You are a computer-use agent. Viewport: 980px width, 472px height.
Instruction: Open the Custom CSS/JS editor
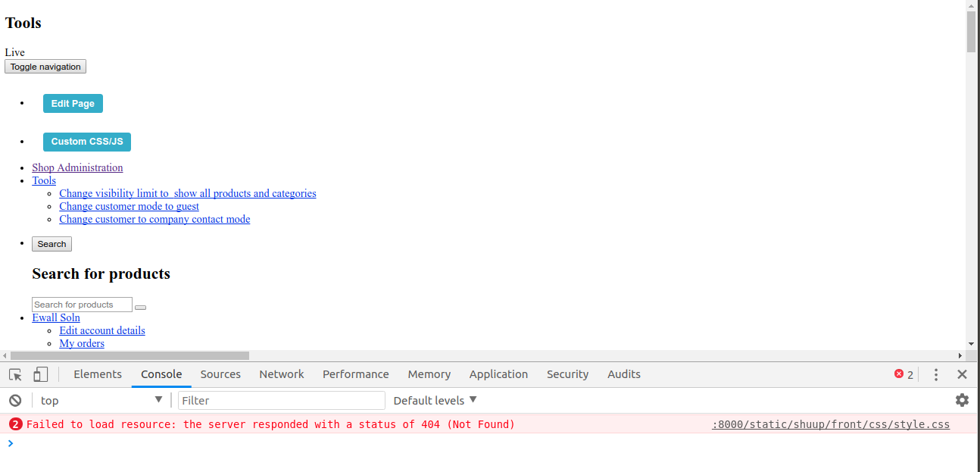[x=86, y=142]
